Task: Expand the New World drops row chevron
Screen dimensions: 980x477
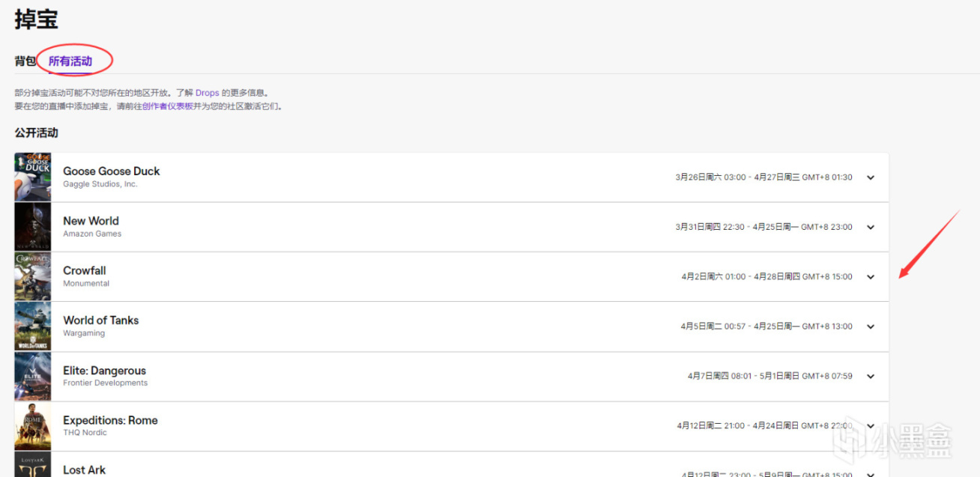Action: coord(871,227)
